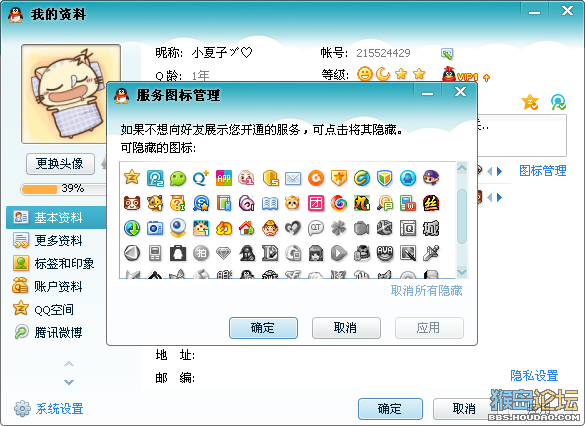
Task: Click icon list scrollbar up arrow
Action: click(462, 168)
